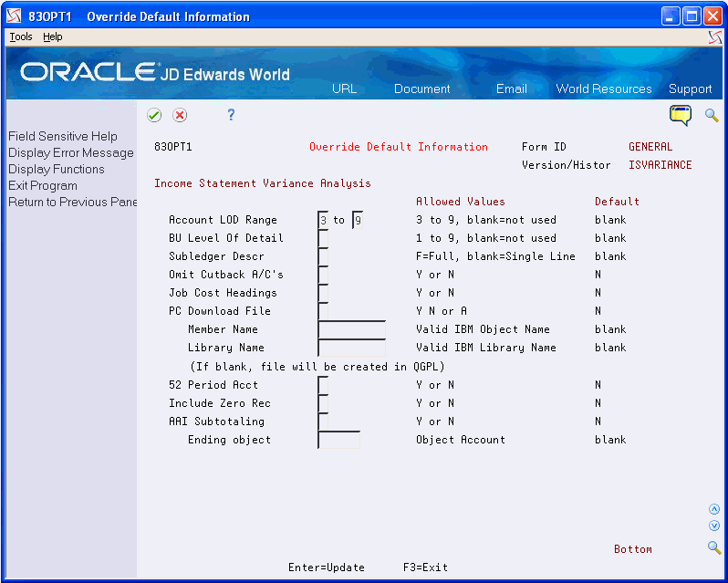
Task: Open the Tools menu
Action: (21, 36)
